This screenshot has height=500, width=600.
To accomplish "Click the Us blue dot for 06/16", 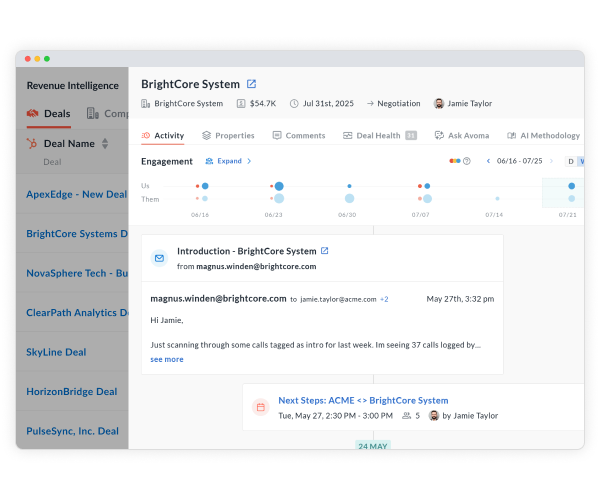I will click(x=205, y=186).
